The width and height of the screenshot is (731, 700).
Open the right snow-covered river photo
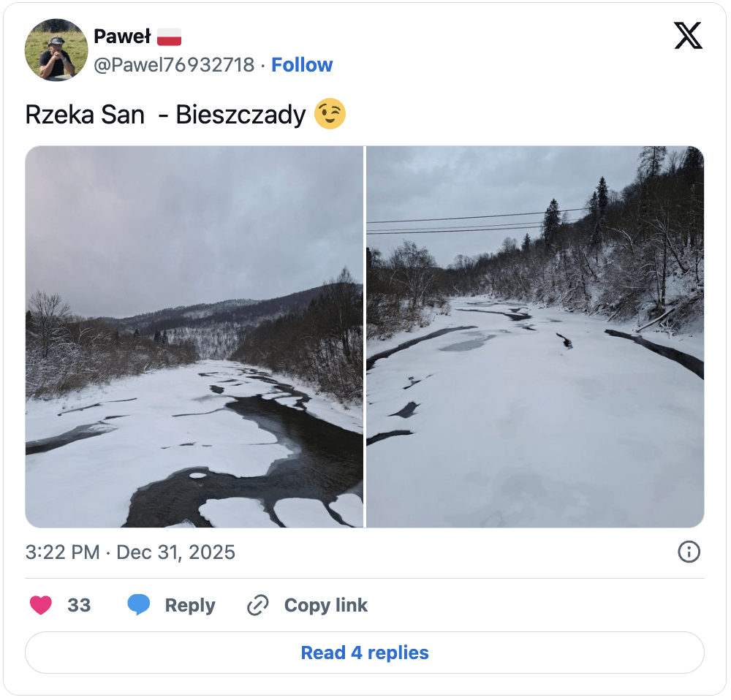pos(535,336)
